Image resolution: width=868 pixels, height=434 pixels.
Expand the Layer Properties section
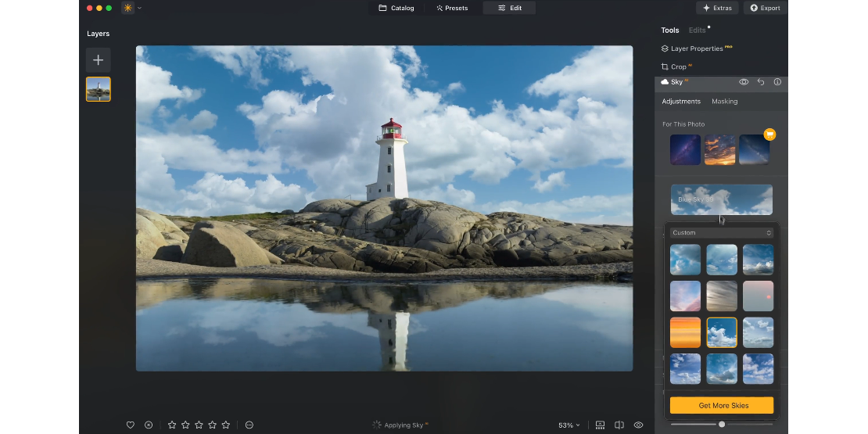point(696,48)
